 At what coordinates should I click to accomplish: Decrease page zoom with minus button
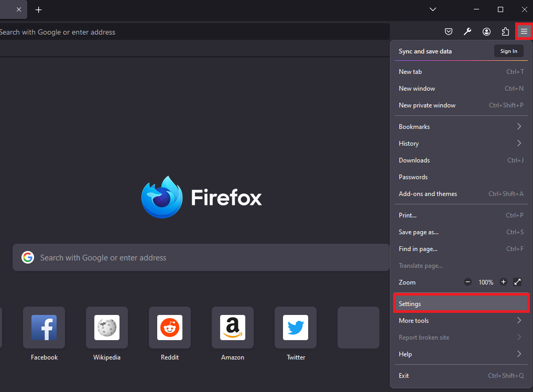point(467,282)
